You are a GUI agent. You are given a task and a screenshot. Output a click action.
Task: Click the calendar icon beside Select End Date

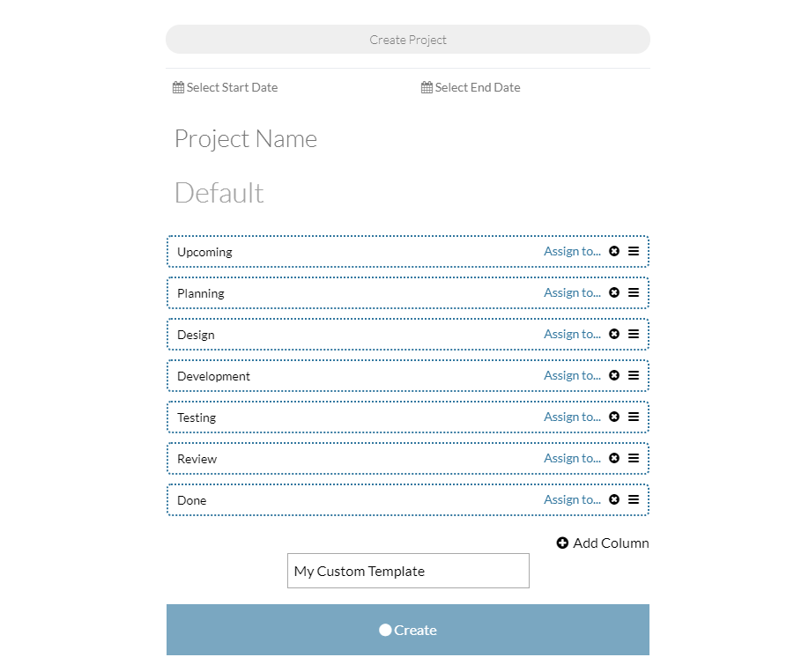pyautogui.click(x=427, y=87)
